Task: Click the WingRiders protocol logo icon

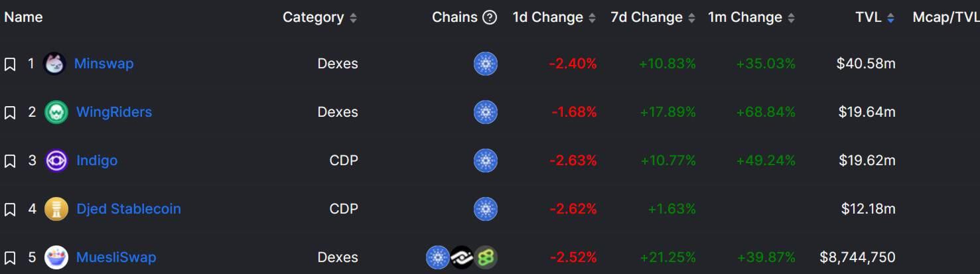Action: pyautogui.click(x=56, y=112)
